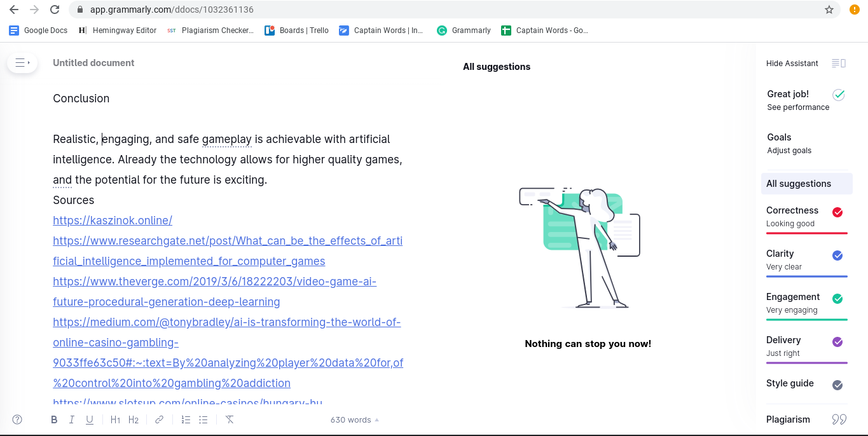Clear text formatting
The image size is (868, 436).
[x=230, y=419]
